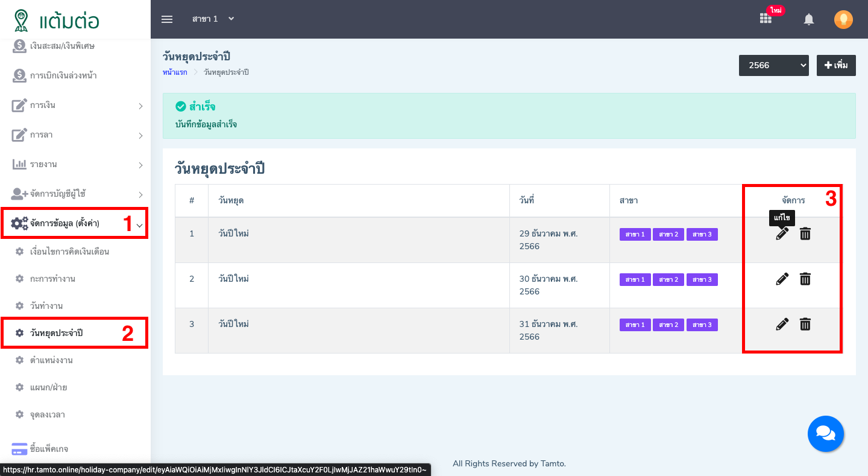Image resolution: width=868 pixels, height=476 pixels.
Task: Open the สาขา 1 branch selector
Action: pos(213,19)
